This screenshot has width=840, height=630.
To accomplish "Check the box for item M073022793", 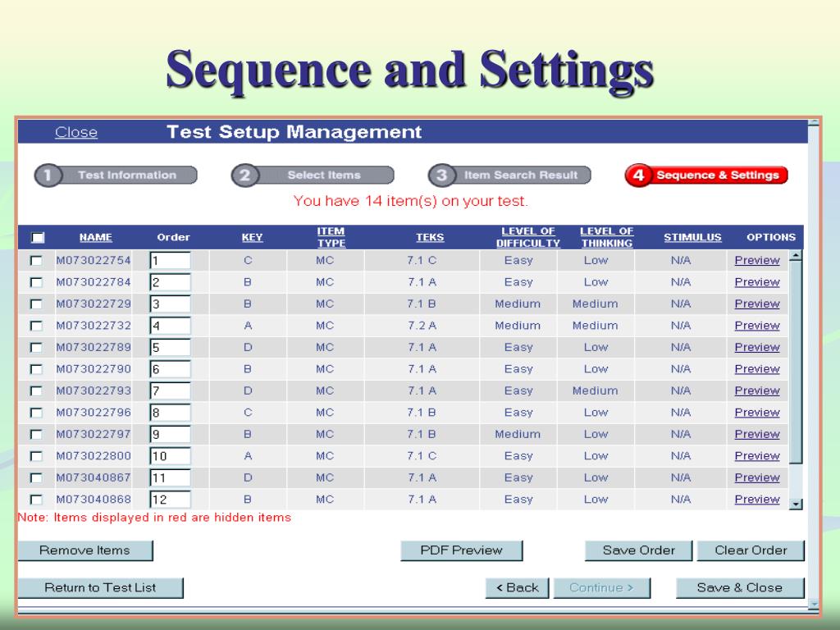I will 36,391.
